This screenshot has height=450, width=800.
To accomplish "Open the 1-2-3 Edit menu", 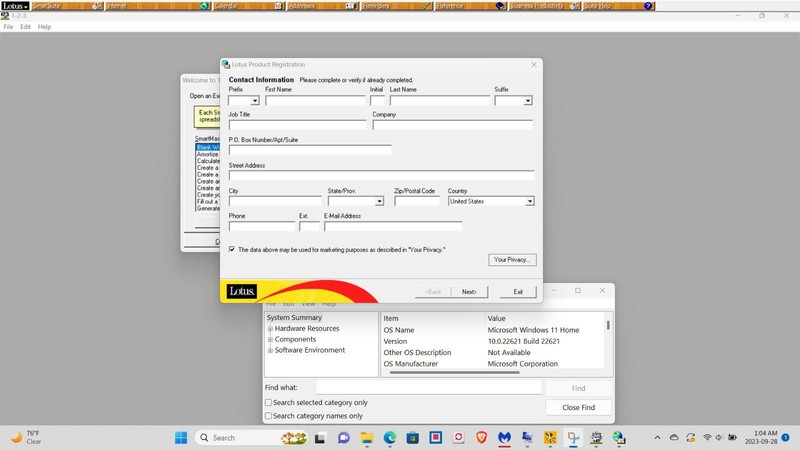I will (x=25, y=27).
